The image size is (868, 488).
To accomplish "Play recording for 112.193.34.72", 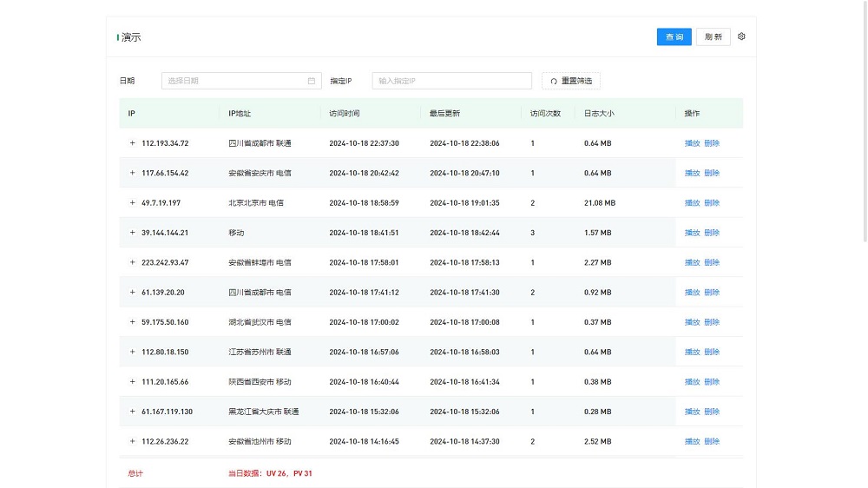I will [692, 143].
